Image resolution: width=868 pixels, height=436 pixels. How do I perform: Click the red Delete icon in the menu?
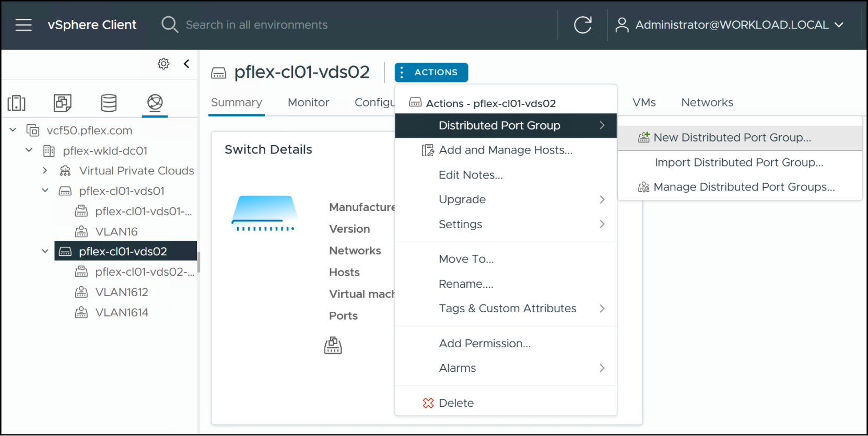pos(428,403)
